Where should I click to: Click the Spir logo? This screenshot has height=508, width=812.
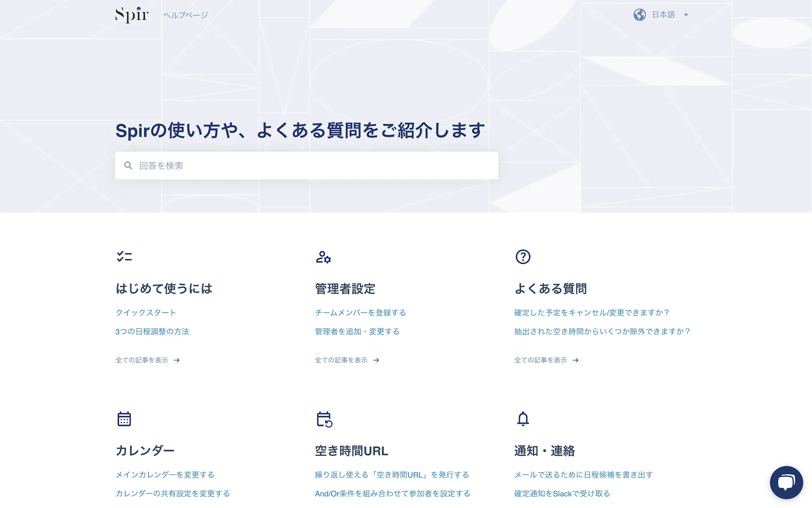coord(132,15)
